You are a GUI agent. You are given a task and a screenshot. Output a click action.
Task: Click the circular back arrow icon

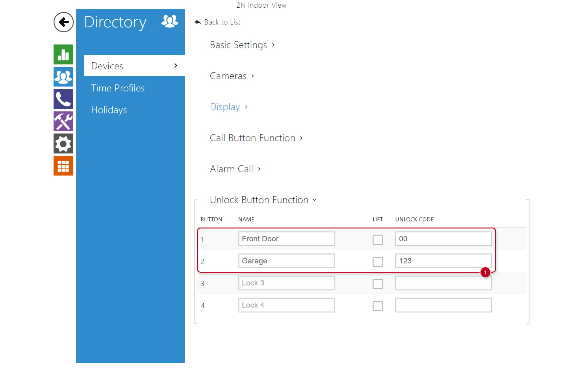click(63, 22)
